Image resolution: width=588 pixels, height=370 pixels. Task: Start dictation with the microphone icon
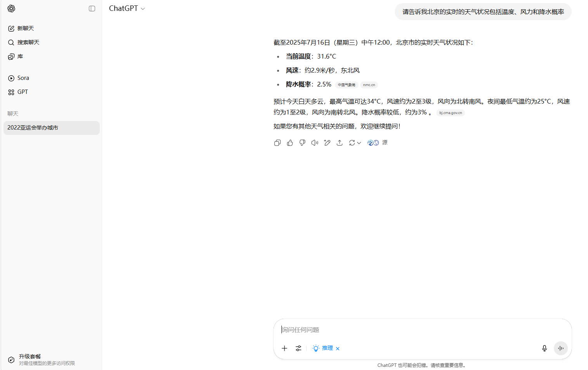coord(545,348)
